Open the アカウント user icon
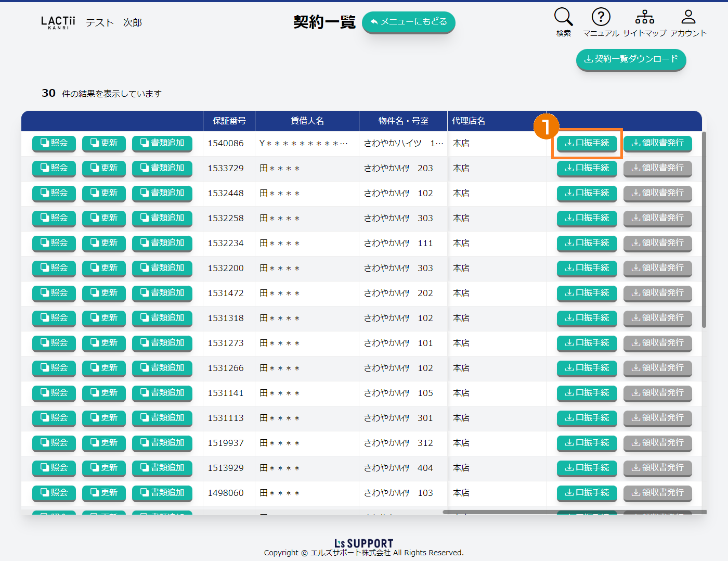The height and width of the screenshot is (561, 728). (688, 17)
